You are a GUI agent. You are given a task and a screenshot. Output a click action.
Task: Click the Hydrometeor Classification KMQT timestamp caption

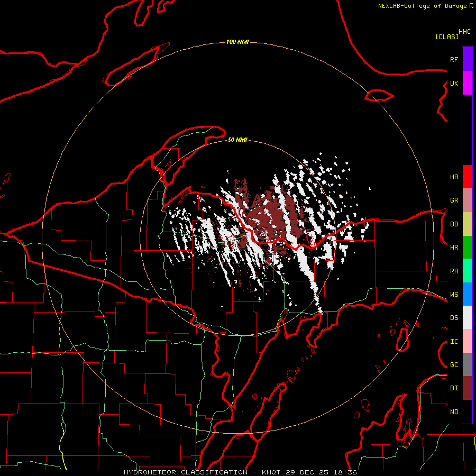click(240, 472)
